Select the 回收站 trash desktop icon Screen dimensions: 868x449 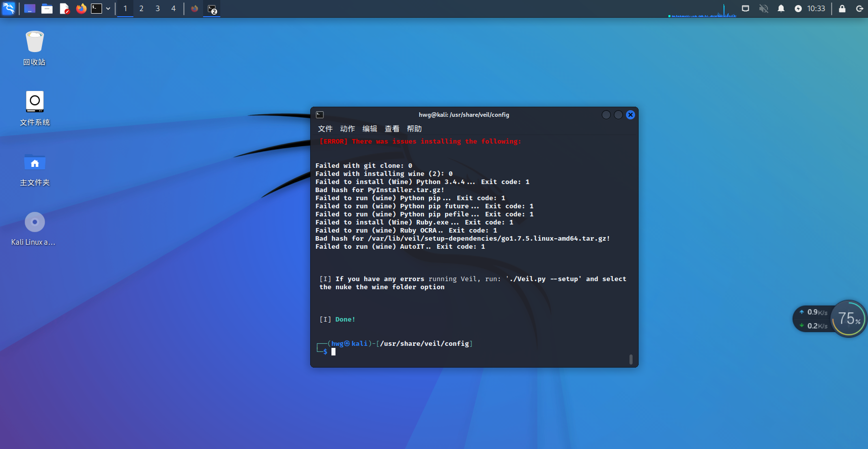(x=34, y=48)
